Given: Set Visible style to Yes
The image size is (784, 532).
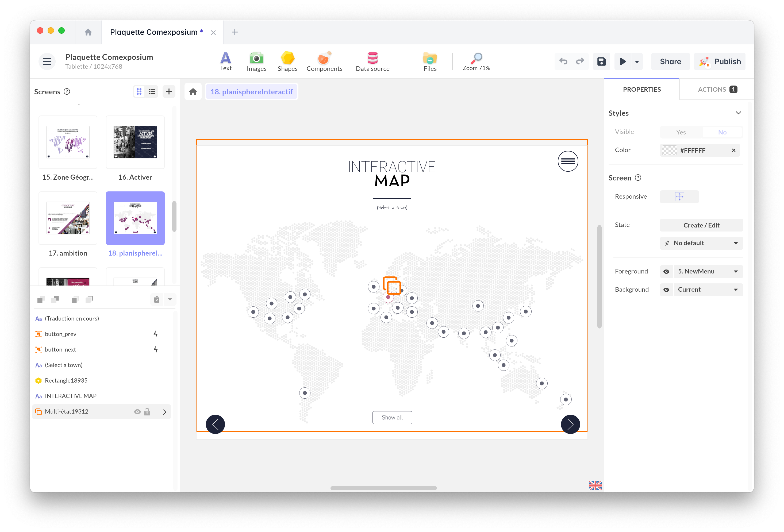Looking at the screenshot, I should (681, 132).
